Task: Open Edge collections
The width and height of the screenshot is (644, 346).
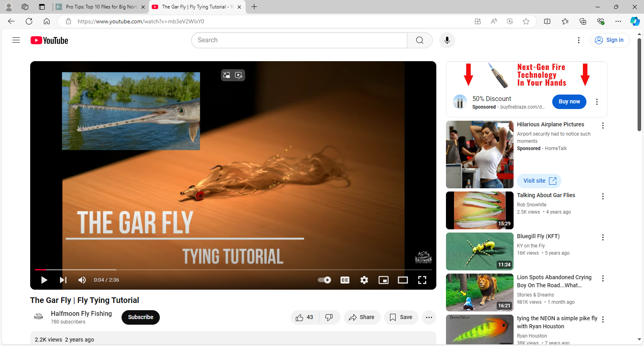Action: pos(583,21)
